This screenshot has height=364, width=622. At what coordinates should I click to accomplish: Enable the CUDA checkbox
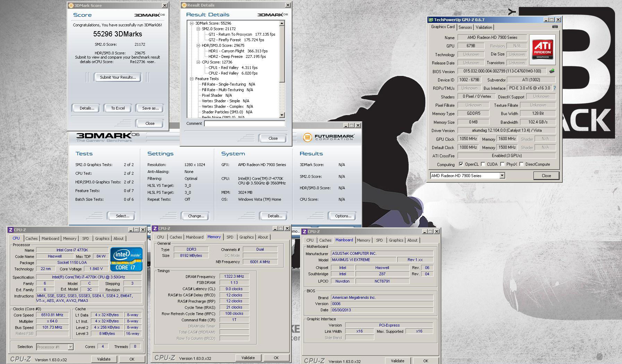pos(483,164)
